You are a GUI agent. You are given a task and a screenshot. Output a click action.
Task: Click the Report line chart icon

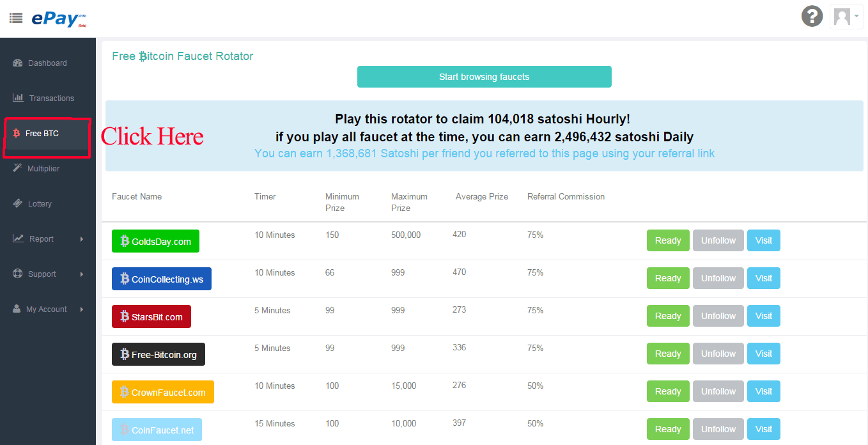(x=18, y=238)
